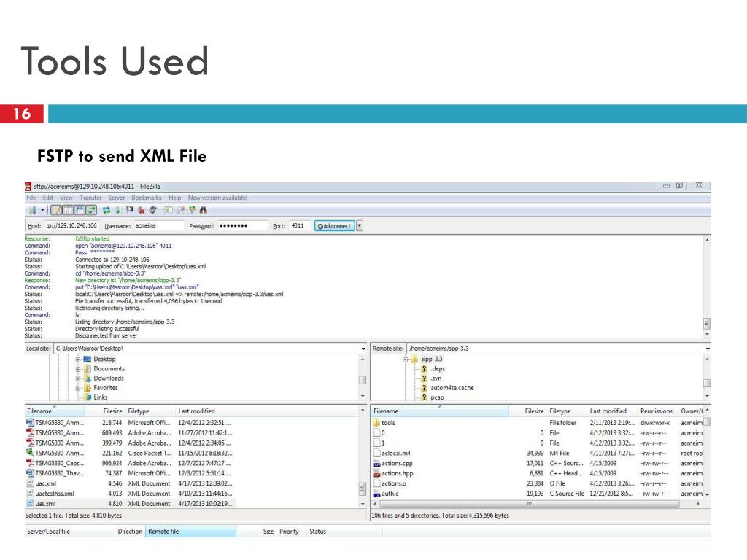The width and height of the screenshot is (747, 560).
Task: Expand the Favorites tree node
Action: click(x=78, y=388)
